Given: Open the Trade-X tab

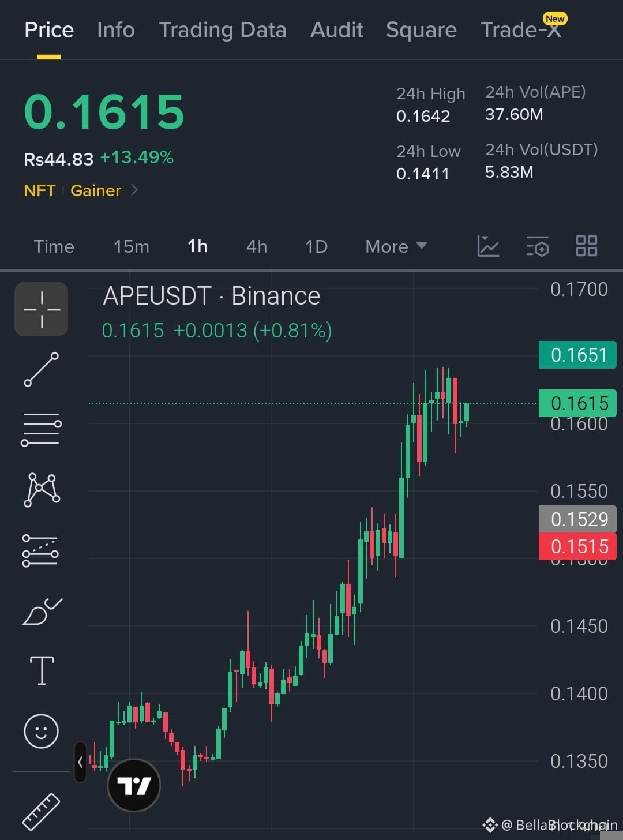Looking at the screenshot, I should pos(521,30).
